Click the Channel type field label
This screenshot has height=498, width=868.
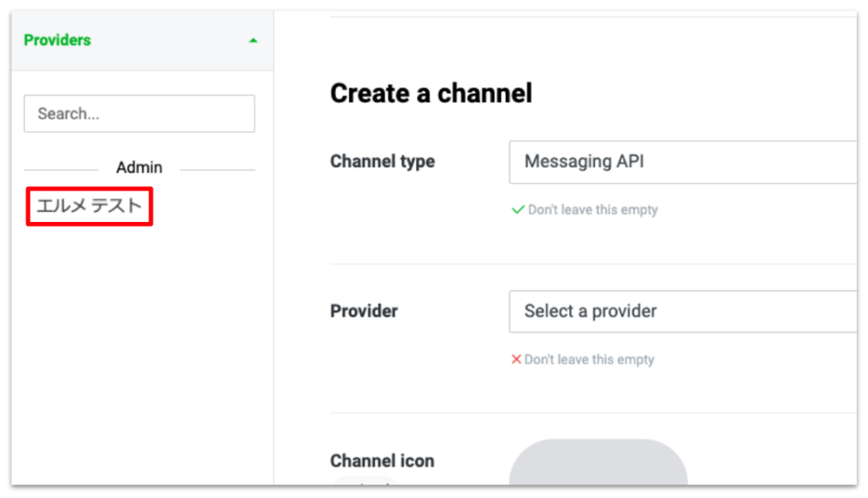pos(382,162)
